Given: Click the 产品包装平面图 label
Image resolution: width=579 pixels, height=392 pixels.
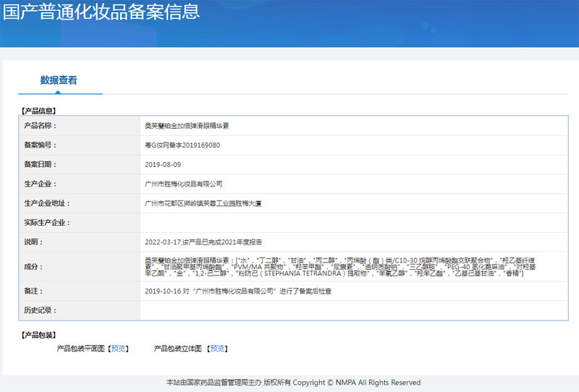Looking at the screenshot, I should click(x=81, y=349).
